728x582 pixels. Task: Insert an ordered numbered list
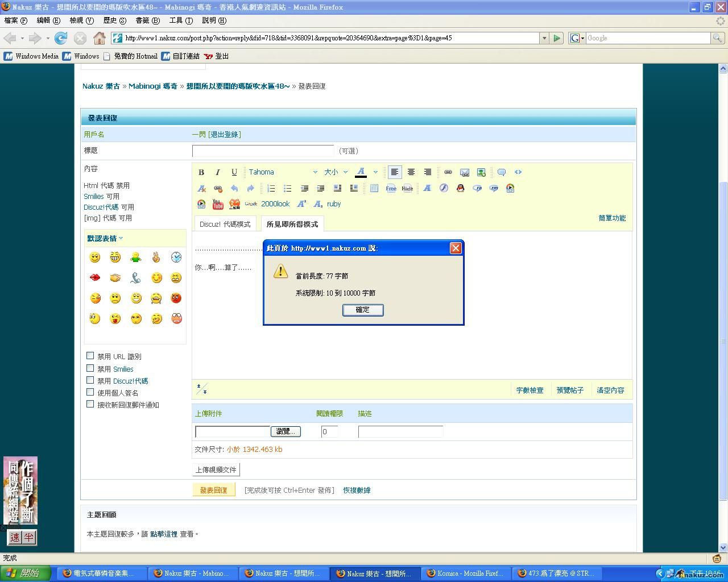(x=271, y=188)
